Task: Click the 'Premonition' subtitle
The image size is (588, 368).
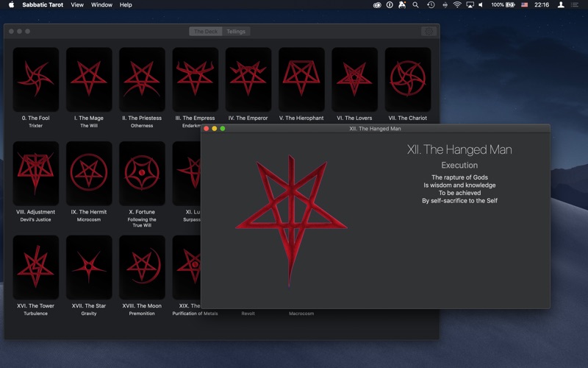Action: [142, 314]
